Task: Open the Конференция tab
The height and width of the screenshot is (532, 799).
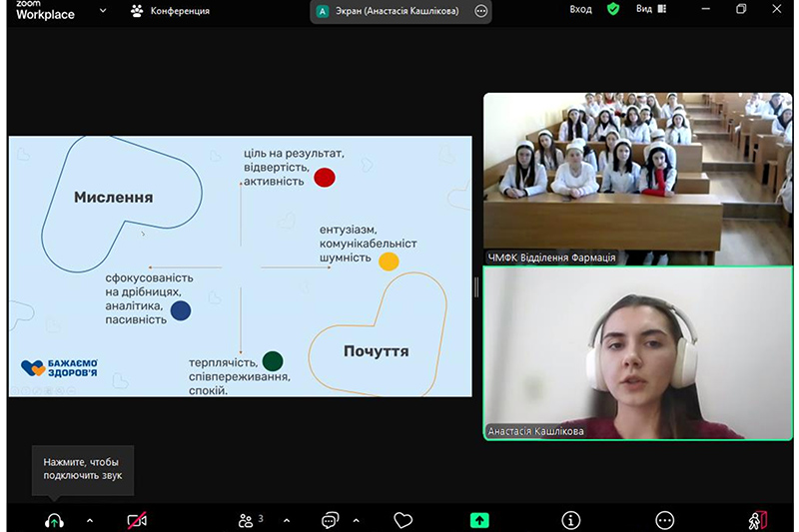Action: coord(170,11)
